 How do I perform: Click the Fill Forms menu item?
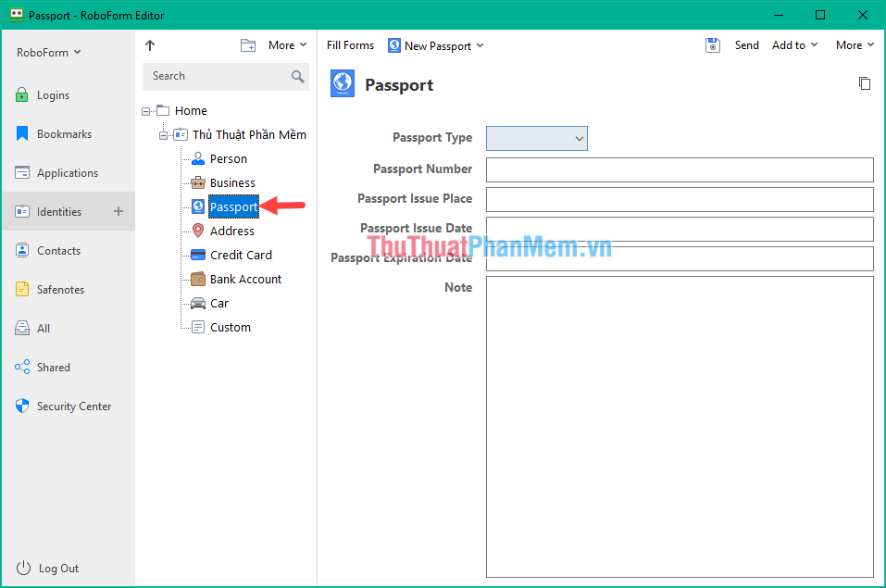[x=350, y=44]
